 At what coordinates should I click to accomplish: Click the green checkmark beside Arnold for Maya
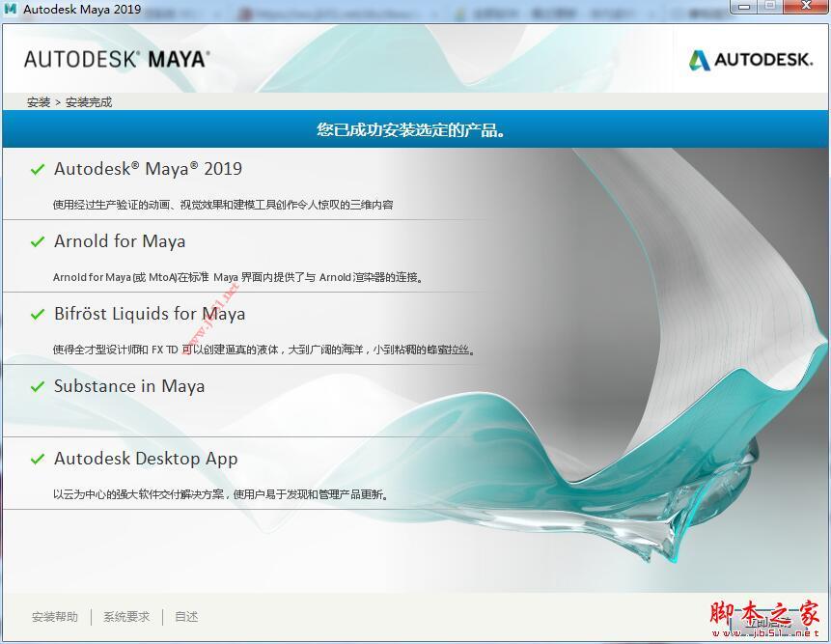click(x=38, y=241)
